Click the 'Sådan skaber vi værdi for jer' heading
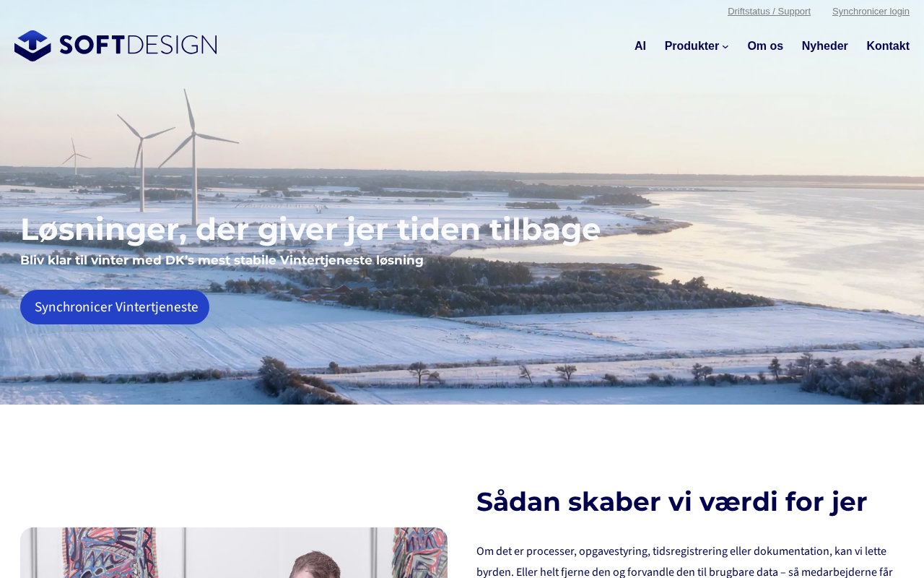The height and width of the screenshot is (578, 924). pyautogui.click(x=671, y=501)
